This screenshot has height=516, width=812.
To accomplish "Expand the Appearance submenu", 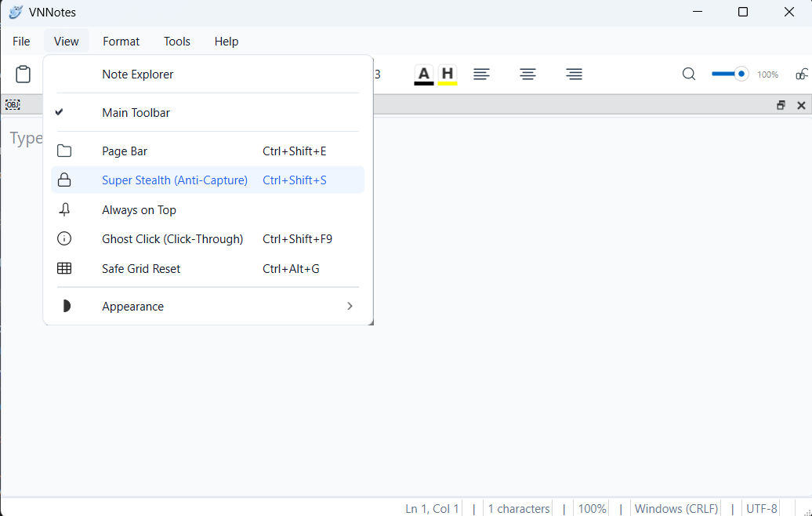I will pos(132,306).
